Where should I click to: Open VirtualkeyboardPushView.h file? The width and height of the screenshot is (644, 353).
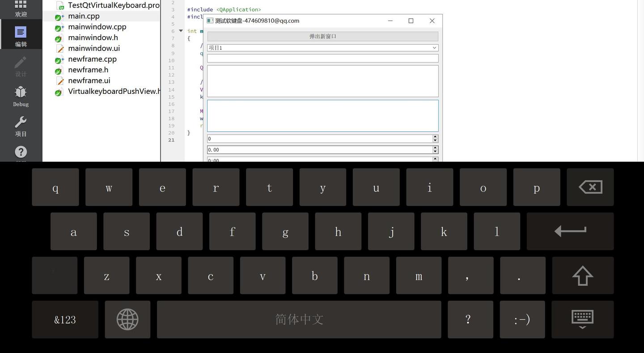click(x=114, y=91)
